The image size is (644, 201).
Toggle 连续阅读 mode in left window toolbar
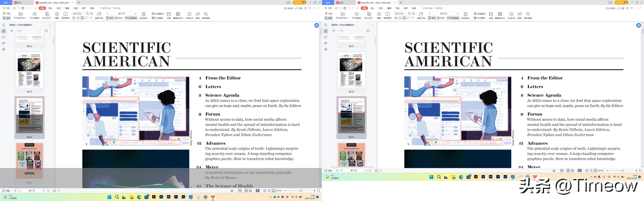[131, 18]
